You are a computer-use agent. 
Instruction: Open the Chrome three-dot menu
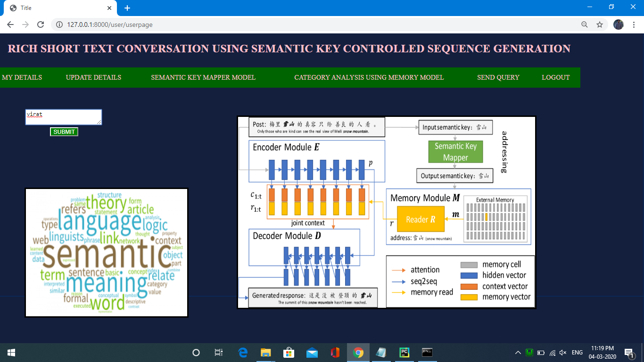(633, 25)
